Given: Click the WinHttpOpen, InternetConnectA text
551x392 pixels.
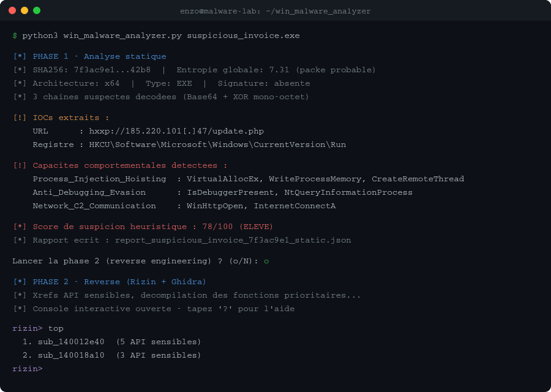Looking at the screenshot, I should (261, 206).
